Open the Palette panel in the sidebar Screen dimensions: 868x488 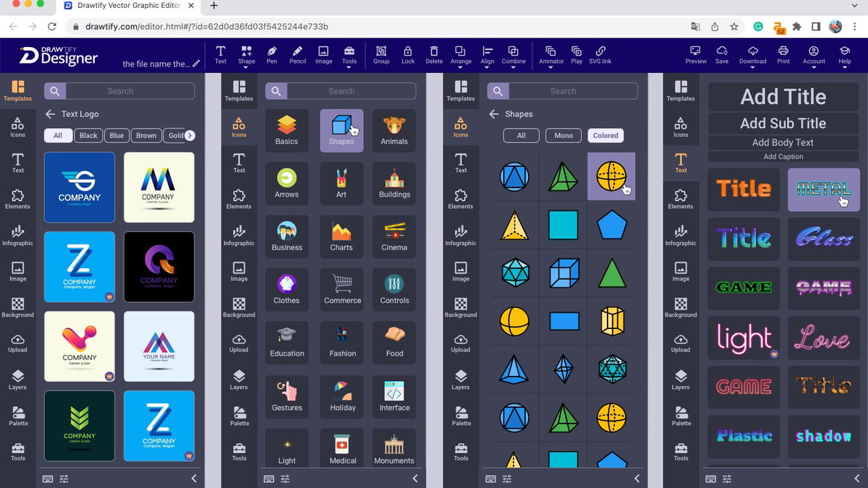point(17,416)
